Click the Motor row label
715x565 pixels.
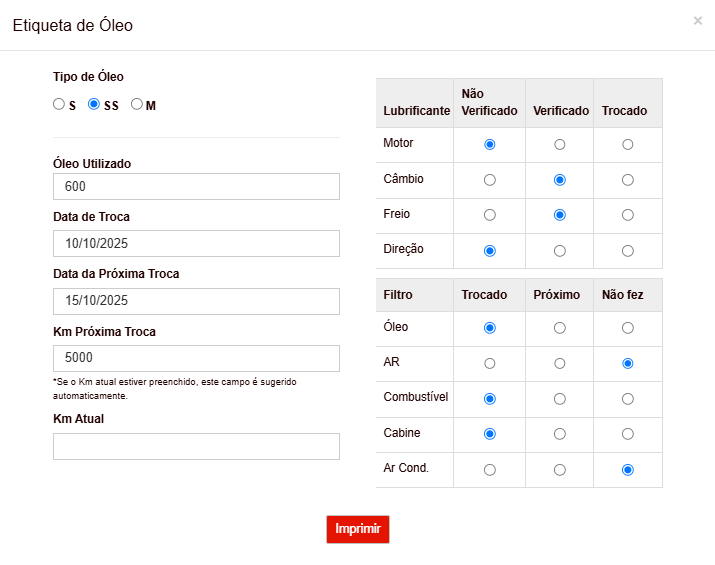click(398, 143)
